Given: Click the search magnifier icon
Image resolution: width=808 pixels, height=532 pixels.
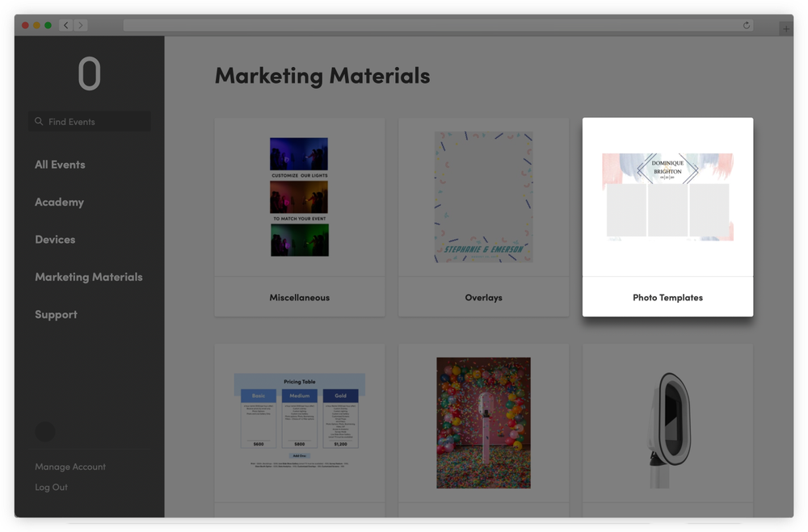Looking at the screenshot, I should (x=39, y=122).
